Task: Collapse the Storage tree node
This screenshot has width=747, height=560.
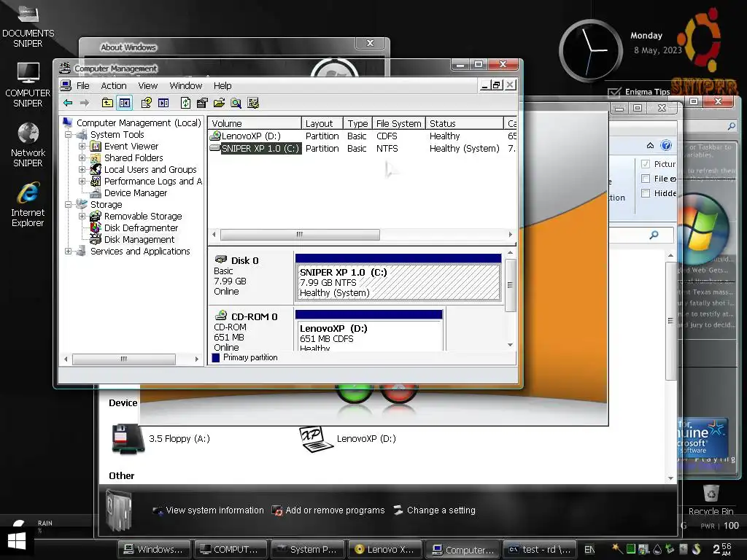Action: 68,205
